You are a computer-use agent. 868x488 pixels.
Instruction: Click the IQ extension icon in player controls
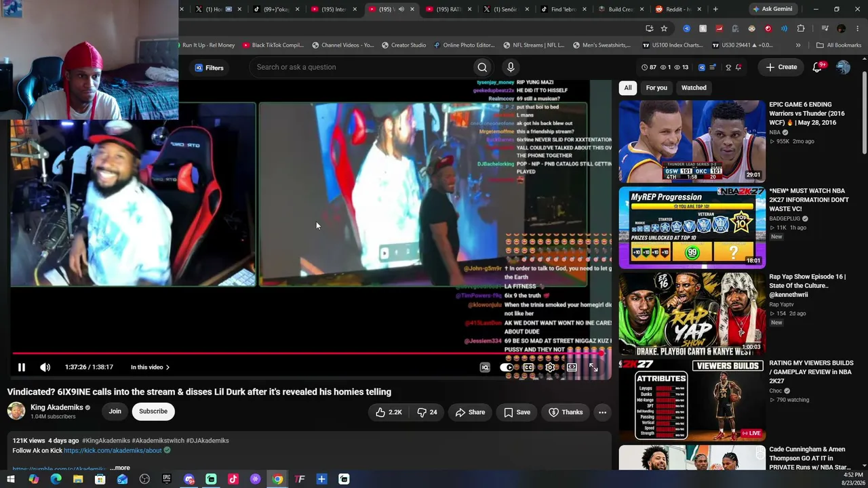pyautogui.click(x=485, y=367)
